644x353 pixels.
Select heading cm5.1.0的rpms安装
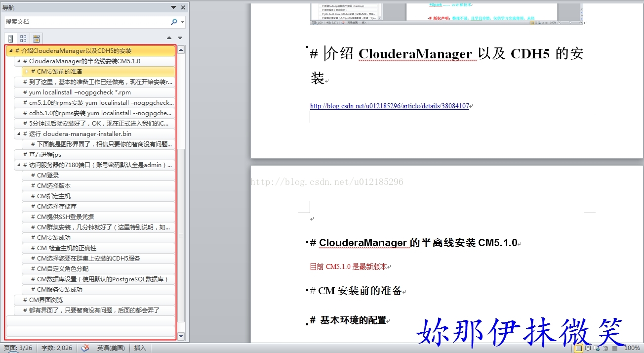(x=94, y=103)
